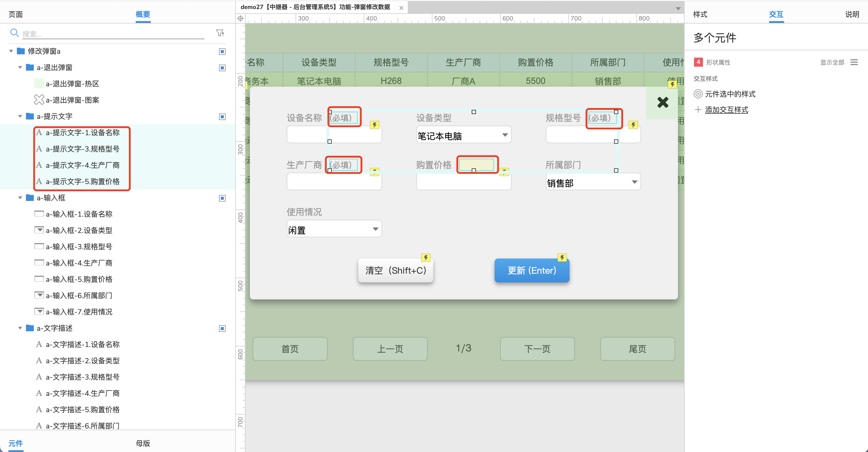Click the outline search magnifier icon
The image size is (868, 452).
(14, 33)
